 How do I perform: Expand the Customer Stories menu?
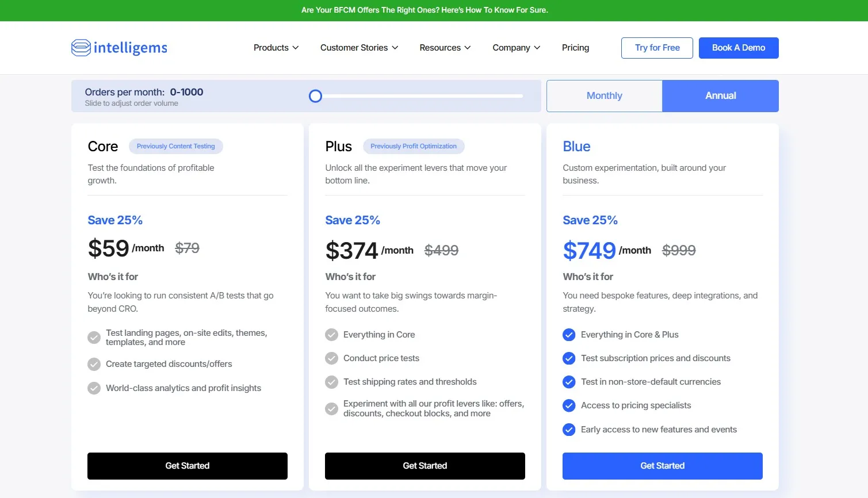[359, 48]
